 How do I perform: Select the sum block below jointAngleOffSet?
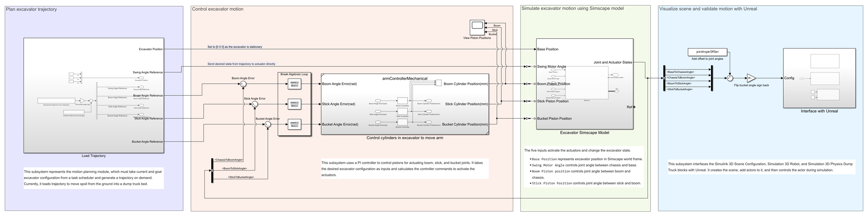[x=730, y=78]
